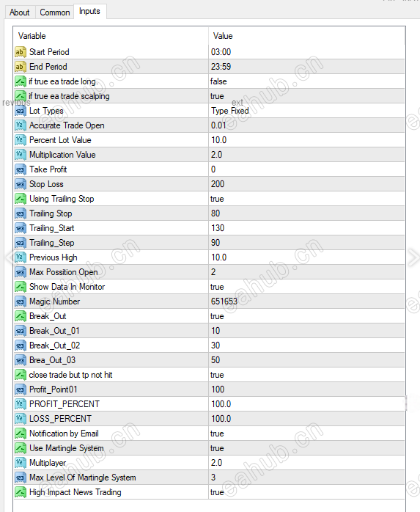
Task: Click the 'false' value for 'if true ea trade long.'
Action: (x=218, y=81)
